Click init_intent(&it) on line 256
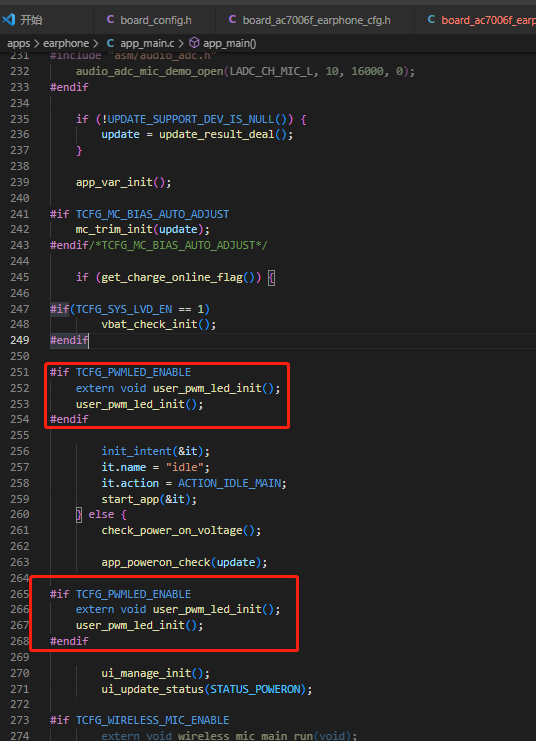Image resolution: width=536 pixels, height=741 pixels. pyautogui.click(x=152, y=451)
